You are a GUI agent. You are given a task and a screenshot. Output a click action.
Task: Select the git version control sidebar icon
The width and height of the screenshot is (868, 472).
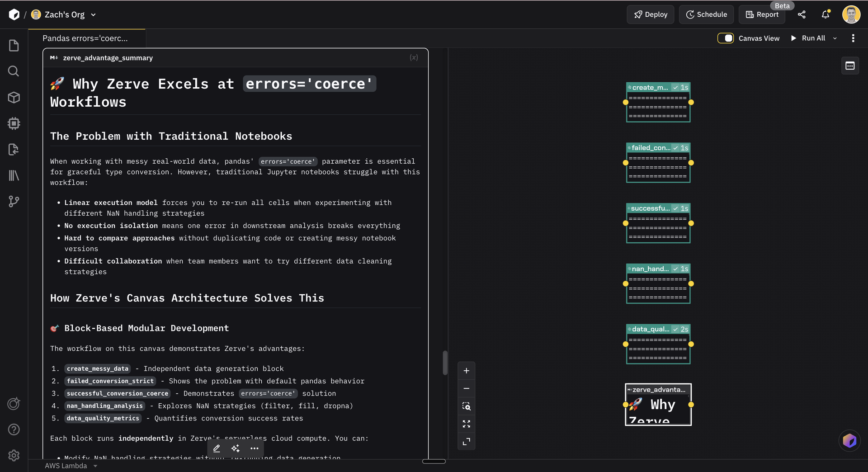click(14, 202)
